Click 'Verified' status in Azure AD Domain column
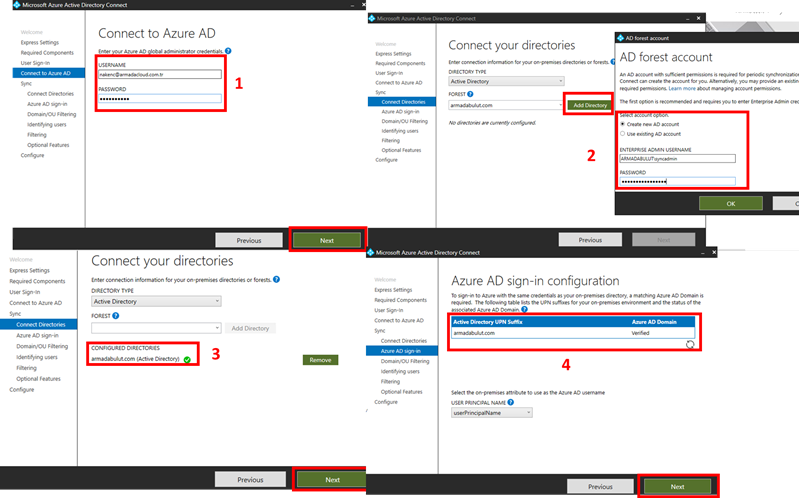This screenshot has height=498, width=799. coord(641,333)
